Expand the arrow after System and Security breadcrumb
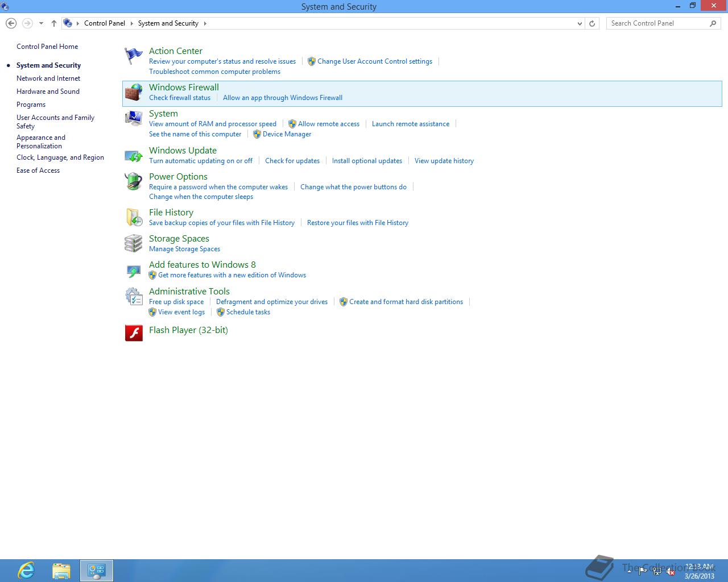The image size is (728, 582). tap(205, 23)
